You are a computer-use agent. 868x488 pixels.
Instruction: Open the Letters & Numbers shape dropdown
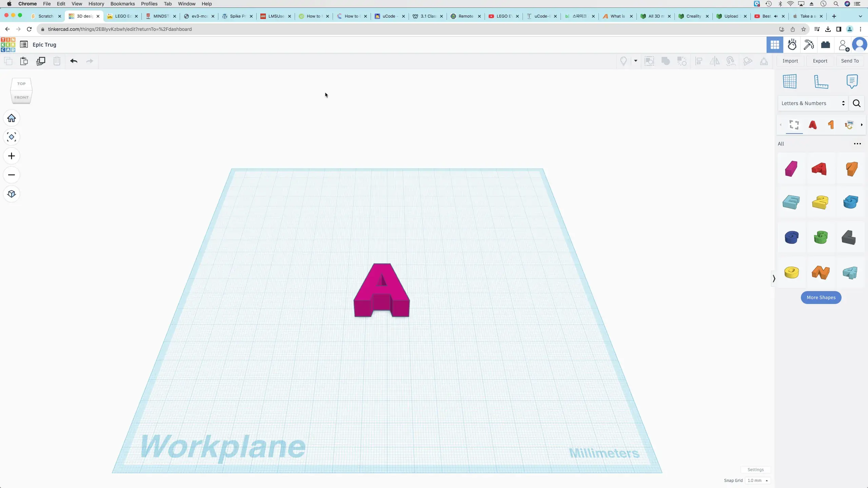(813, 103)
